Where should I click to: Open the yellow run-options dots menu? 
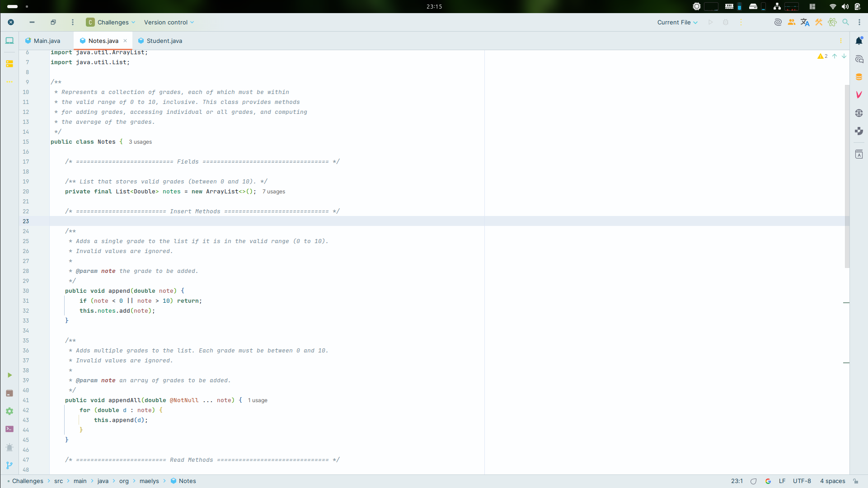click(741, 22)
